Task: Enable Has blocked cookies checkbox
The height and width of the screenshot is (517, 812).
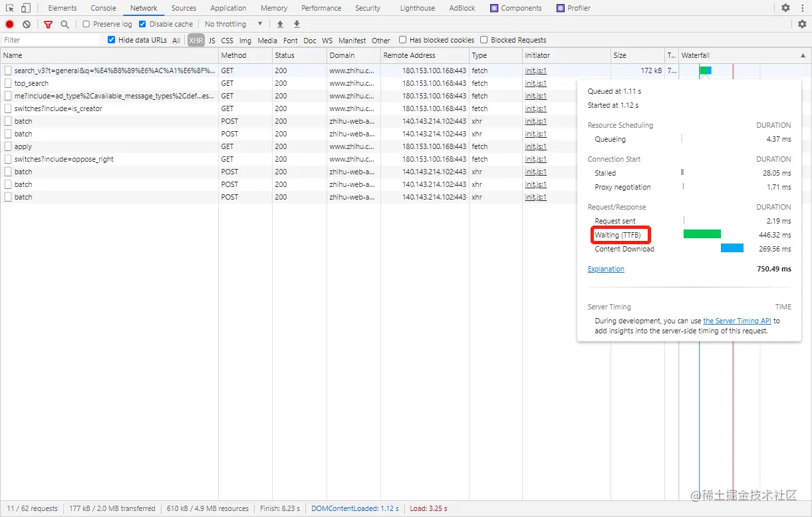Action: click(403, 40)
